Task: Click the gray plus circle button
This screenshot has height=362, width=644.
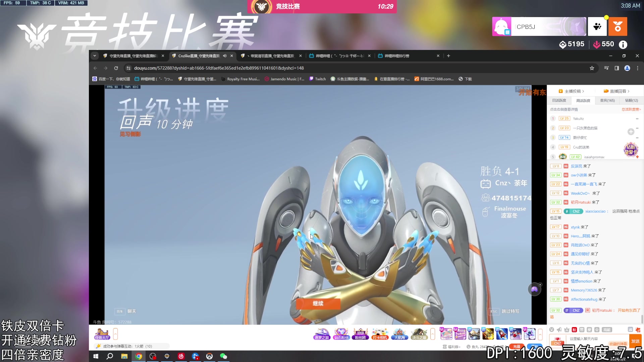Action: click(631, 132)
